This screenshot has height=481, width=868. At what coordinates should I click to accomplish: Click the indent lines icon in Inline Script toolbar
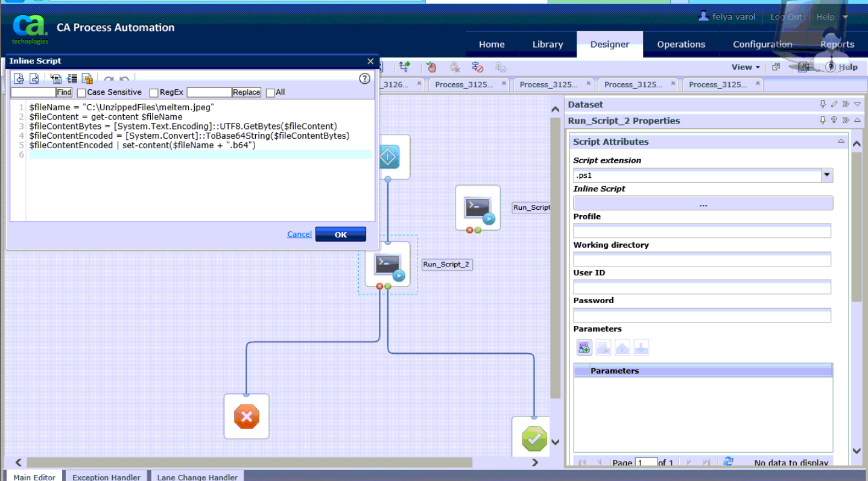[x=72, y=78]
